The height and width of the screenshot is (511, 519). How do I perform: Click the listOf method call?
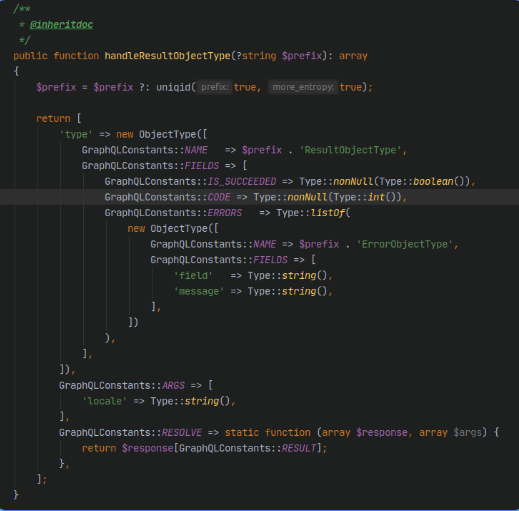[328, 213]
